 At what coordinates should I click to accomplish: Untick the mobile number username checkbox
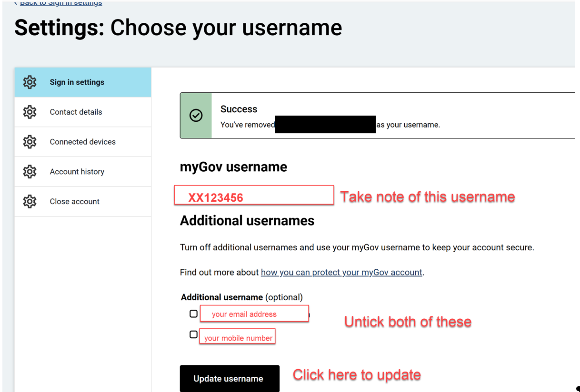(x=193, y=335)
